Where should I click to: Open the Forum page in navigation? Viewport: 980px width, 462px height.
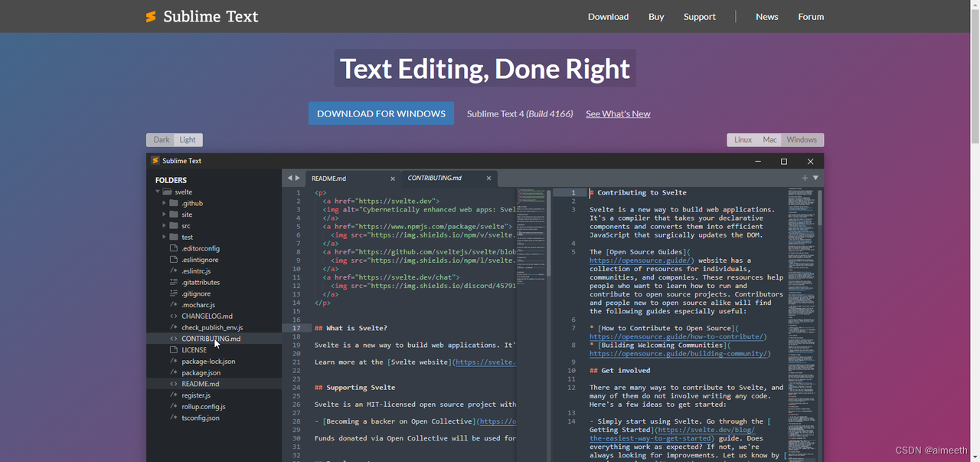click(x=811, y=17)
